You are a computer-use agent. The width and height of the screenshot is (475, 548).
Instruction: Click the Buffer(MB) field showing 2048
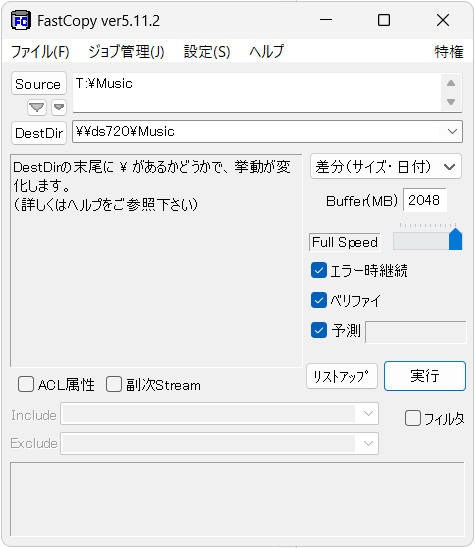click(x=424, y=200)
